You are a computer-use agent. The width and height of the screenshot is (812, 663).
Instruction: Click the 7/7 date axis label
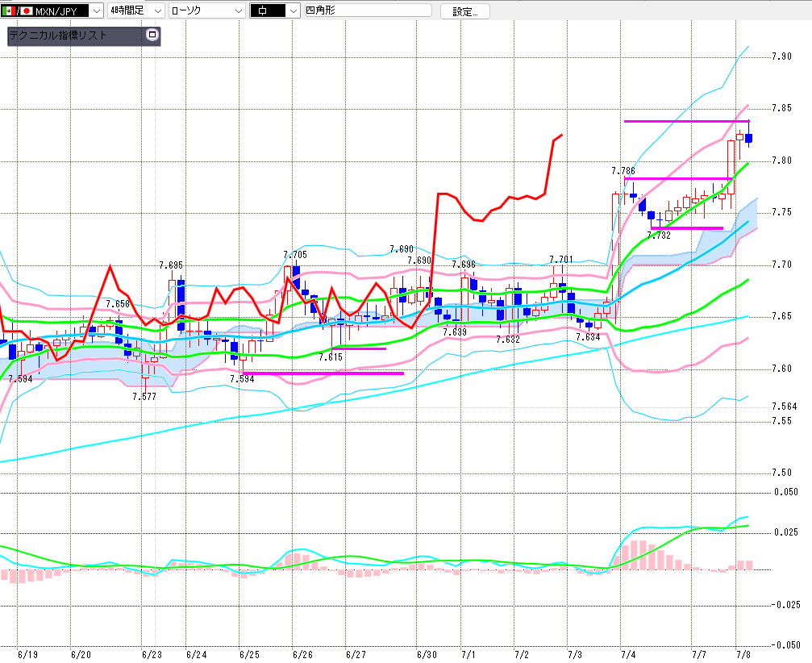699,655
